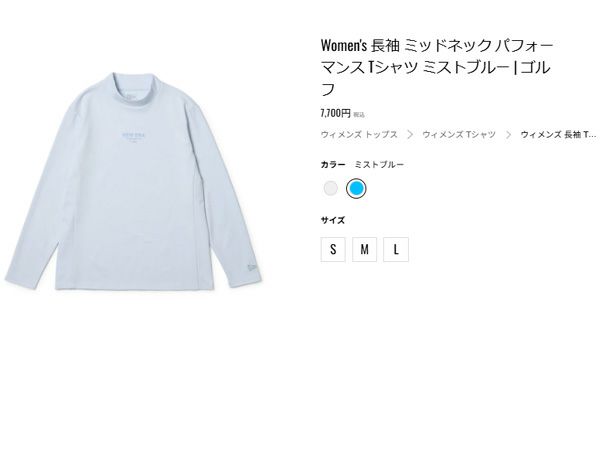Select the mist blue color swatch
The height and width of the screenshot is (450, 600).
coord(356,188)
